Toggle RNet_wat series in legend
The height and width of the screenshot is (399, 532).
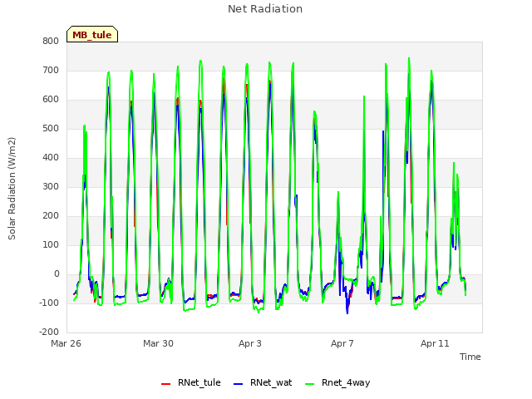[x=263, y=382]
